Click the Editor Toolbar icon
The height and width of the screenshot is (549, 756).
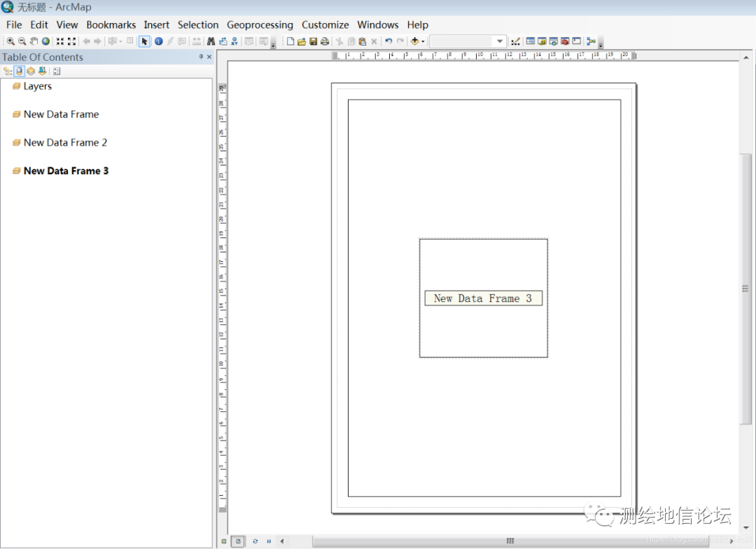pyautogui.click(x=516, y=41)
